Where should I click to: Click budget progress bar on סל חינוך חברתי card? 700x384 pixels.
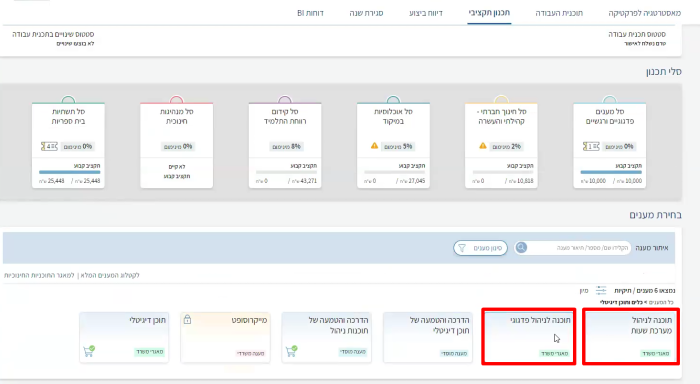[x=503, y=172]
